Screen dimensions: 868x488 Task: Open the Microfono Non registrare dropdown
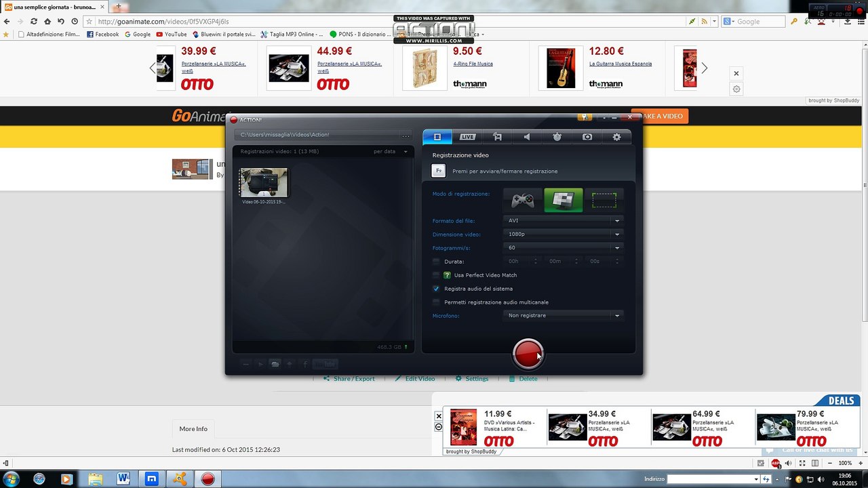point(564,315)
